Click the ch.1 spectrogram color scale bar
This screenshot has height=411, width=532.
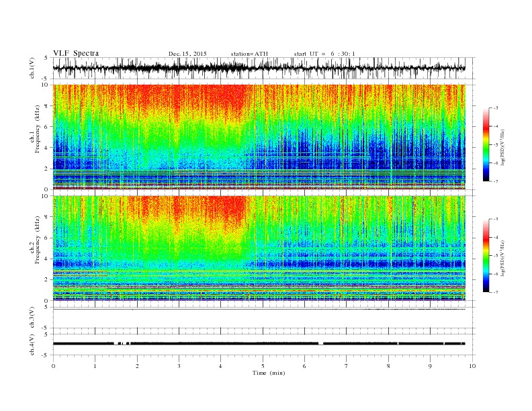click(x=486, y=144)
